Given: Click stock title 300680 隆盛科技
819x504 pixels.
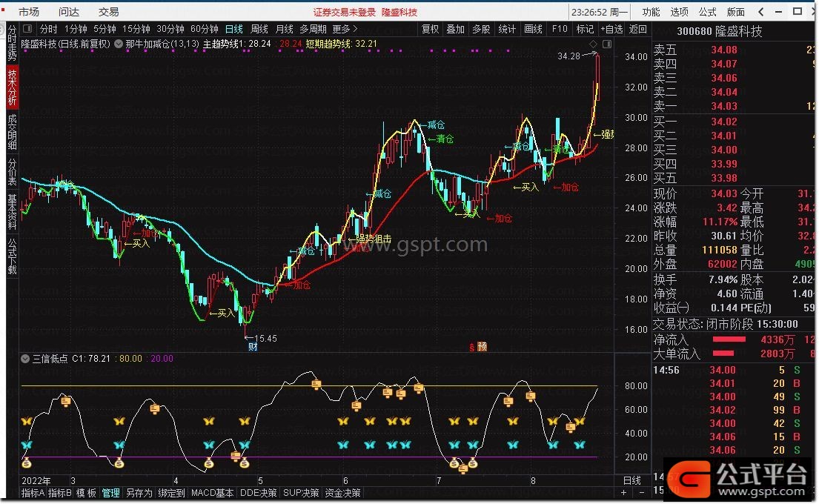Looking at the screenshot, I should pyautogui.click(x=719, y=31).
